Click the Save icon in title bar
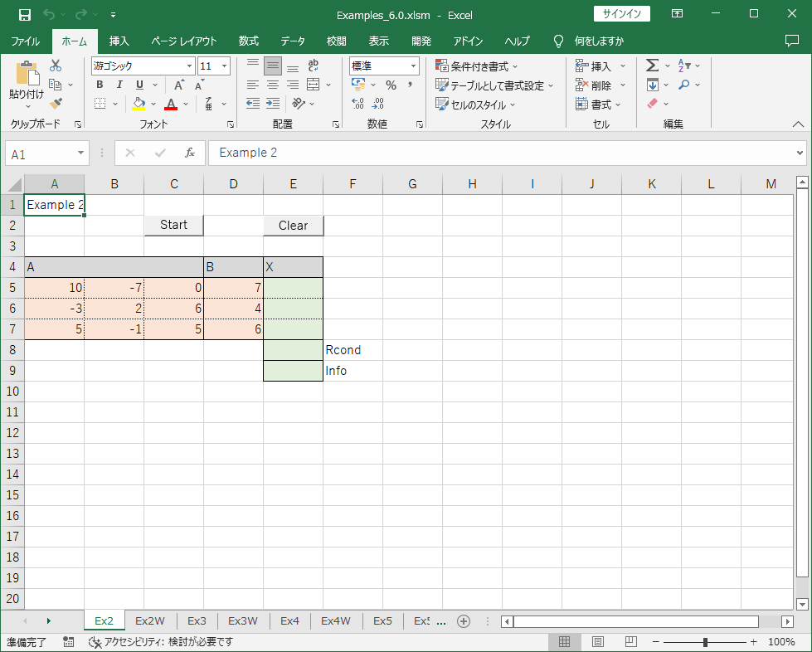Screen dimensions: 812x652 (x=25, y=14)
